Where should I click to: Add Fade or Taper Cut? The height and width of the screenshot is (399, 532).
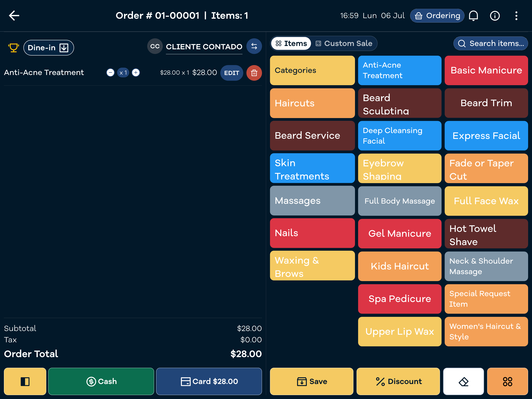(486, 168)
